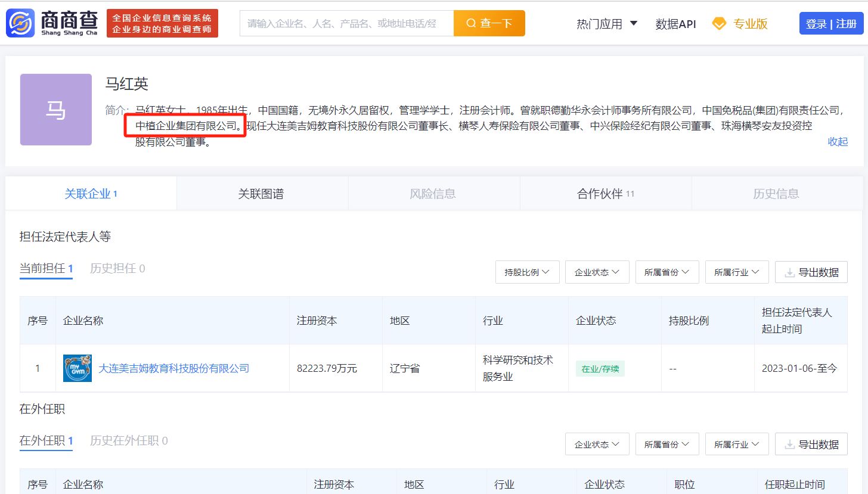Open 所属省份 filter in 担任法定代表人 section
The width and height of the screenshot is (868, 494).
click(x=667, y=272)
